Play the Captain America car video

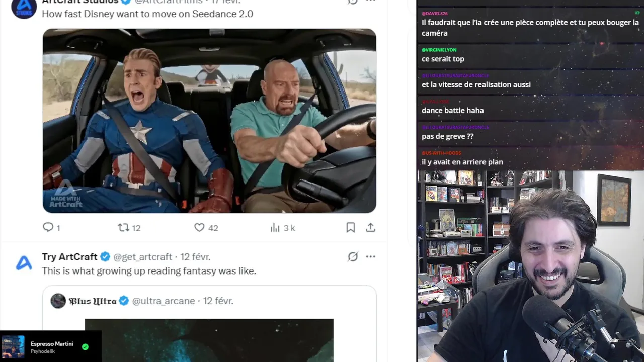(209, 121)
